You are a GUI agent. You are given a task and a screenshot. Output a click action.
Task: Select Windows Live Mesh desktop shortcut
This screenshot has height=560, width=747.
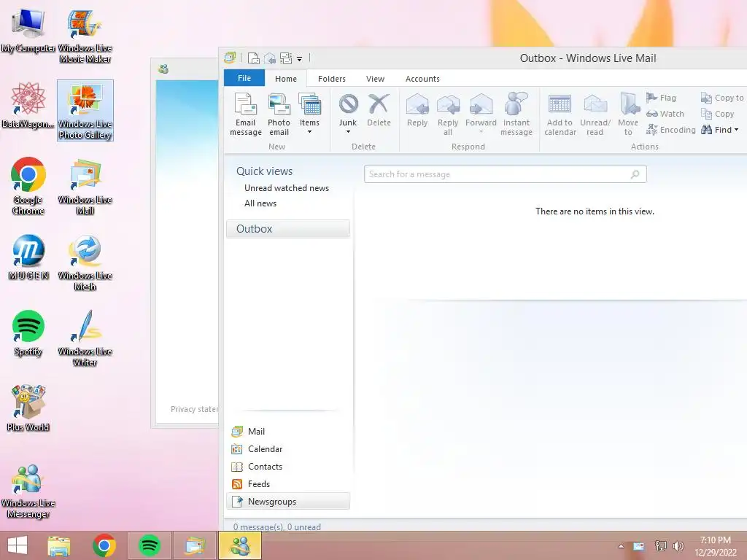point(85,262)
